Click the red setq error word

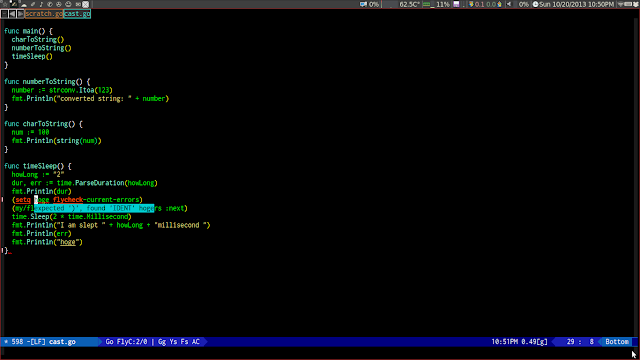23,200
